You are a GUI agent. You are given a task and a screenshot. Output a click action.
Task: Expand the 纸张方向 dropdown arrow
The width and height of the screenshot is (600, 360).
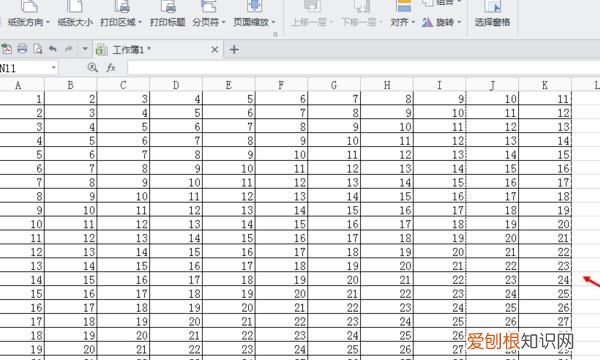pyautogui.click(x=48, y=23)
